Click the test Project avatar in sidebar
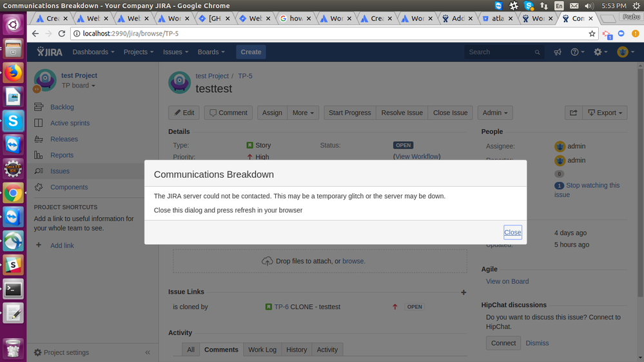This screenshot has height=362, width=644. coord(44,80)
